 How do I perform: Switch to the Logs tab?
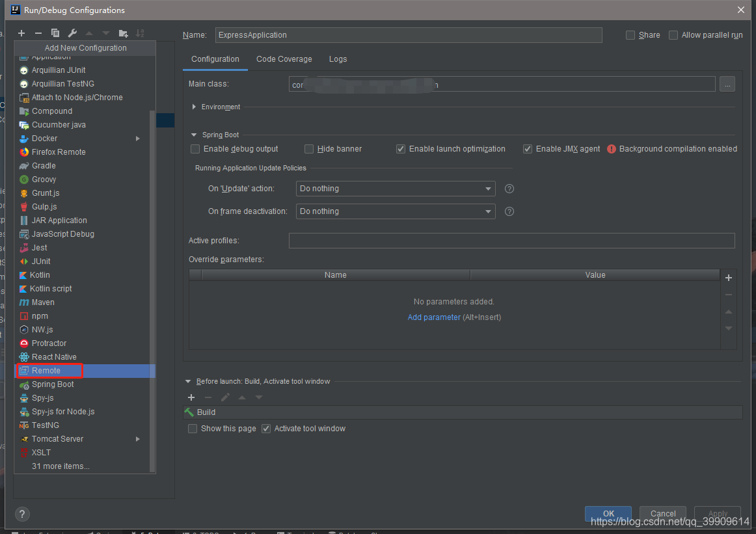(x=338, y=59)
